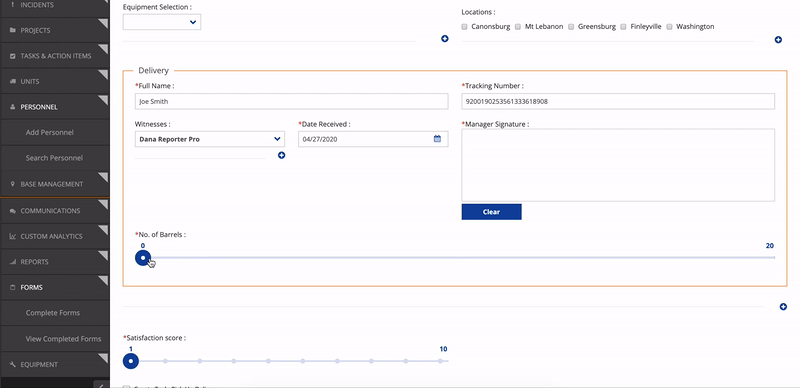Open the Date Received calendar picker icon
The image size is (800, 388).
437,138
